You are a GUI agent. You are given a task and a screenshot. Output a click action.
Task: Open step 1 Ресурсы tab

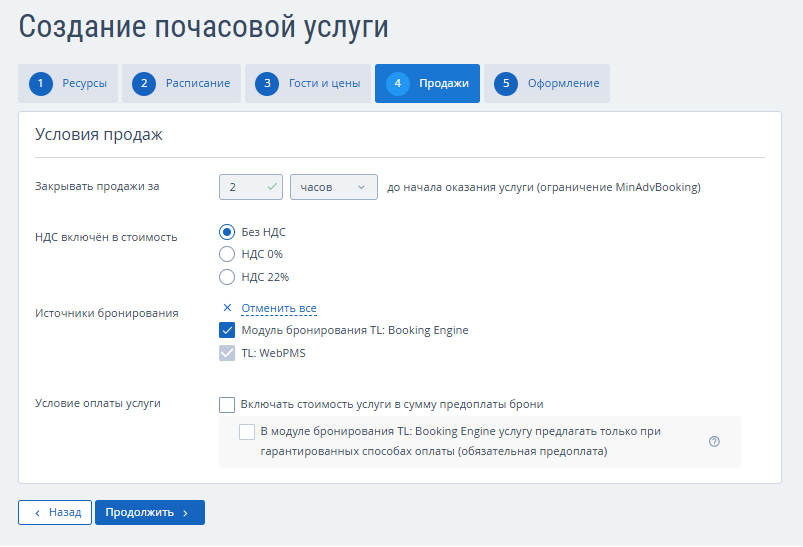[x=68, y=83]
